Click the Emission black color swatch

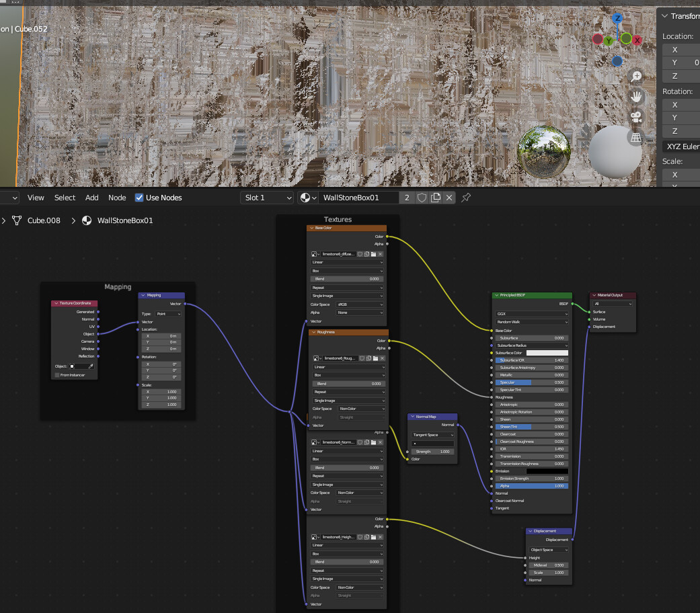[x=547, y=471]
